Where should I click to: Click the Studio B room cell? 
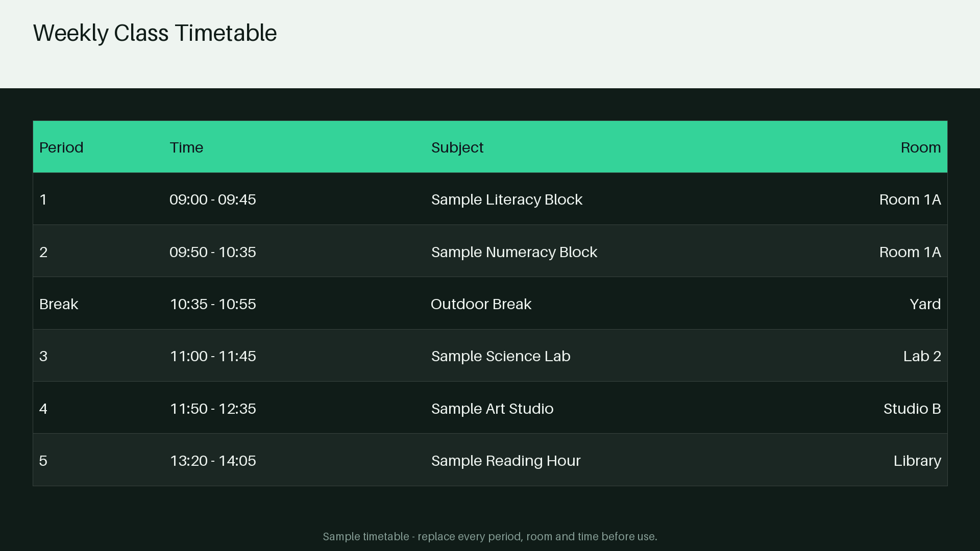[912, 409]
